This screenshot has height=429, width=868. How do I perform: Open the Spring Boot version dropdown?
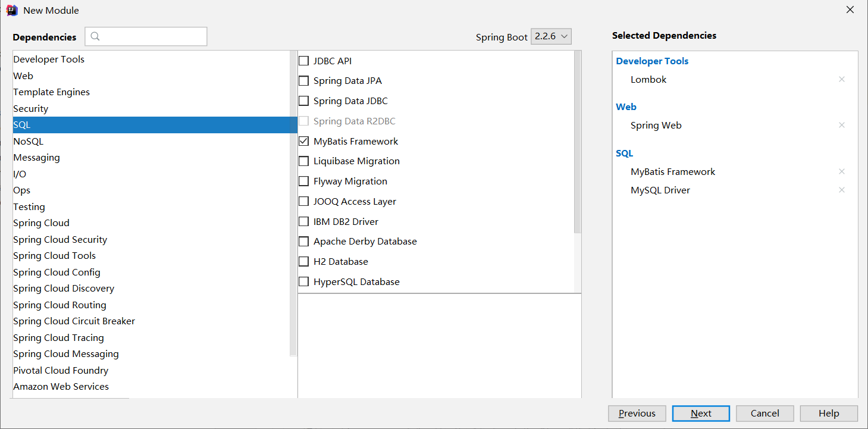click(551, 36)
